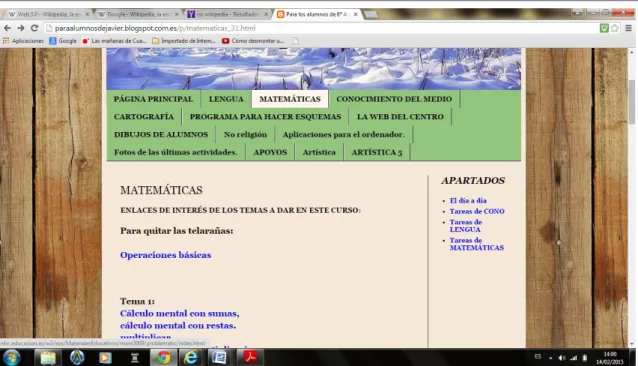This screenshot has width=638, height=366.
Task: Follow the cálculo mental con restas link
Action: click(178, 326)
